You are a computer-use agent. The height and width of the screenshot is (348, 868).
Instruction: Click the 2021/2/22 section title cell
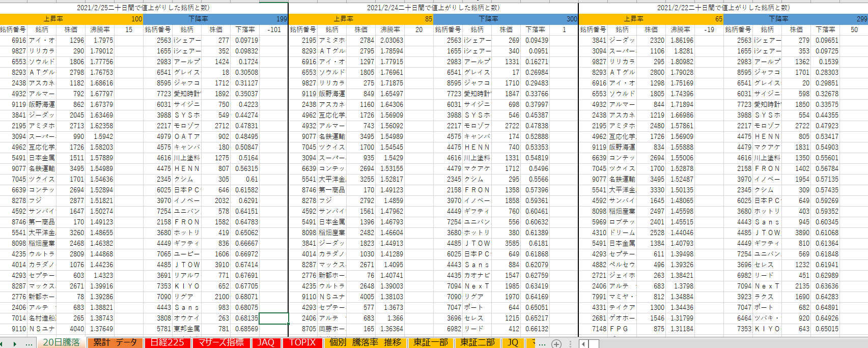(x=723, y=8)
